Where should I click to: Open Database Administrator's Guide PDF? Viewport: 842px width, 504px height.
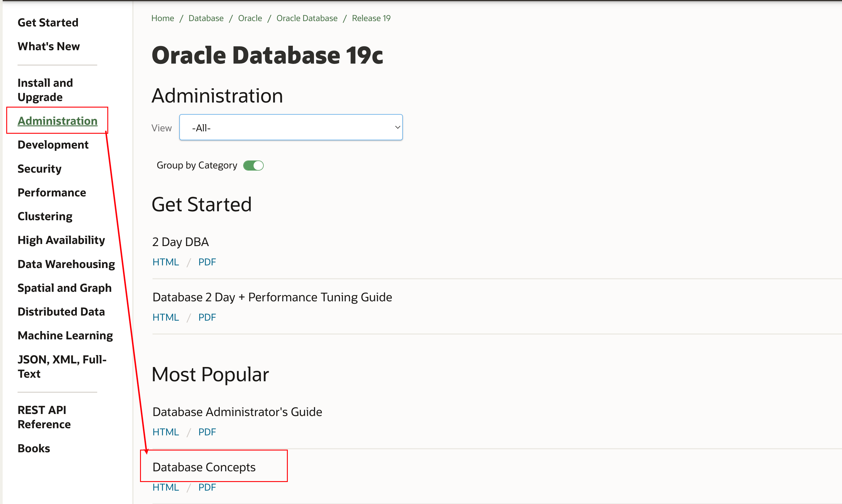tap(207, 432)
